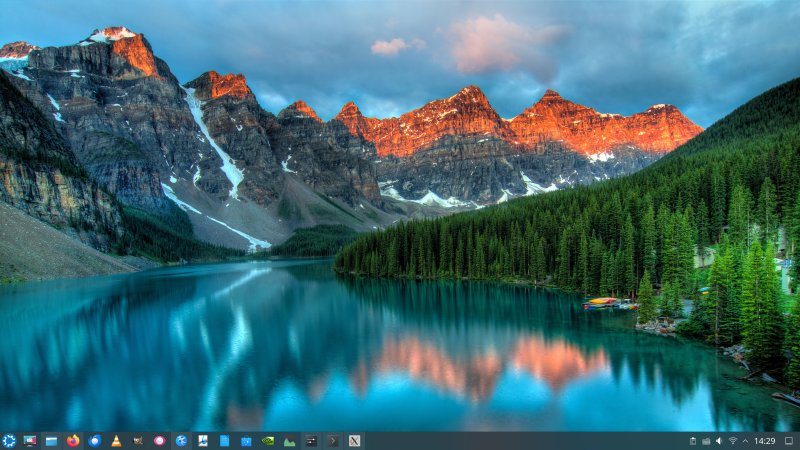Open Thunderbird mail client
This screenshot has width=800, height=450.
[x=94, y=441]
